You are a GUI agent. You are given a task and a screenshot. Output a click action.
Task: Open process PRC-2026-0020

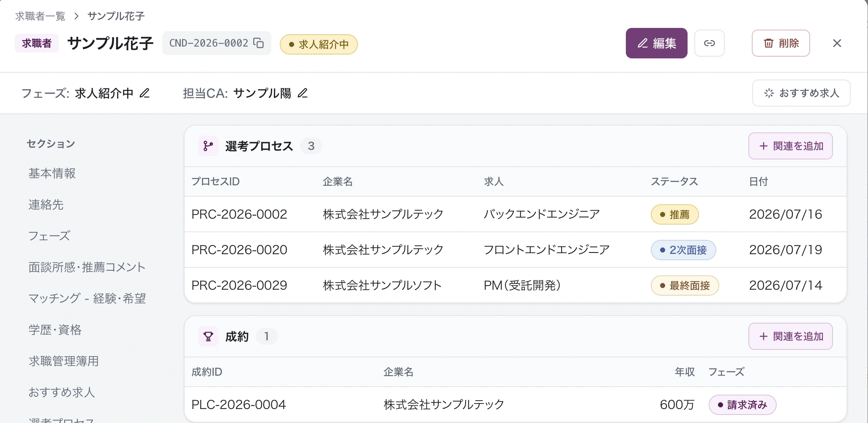pos(239,250)
